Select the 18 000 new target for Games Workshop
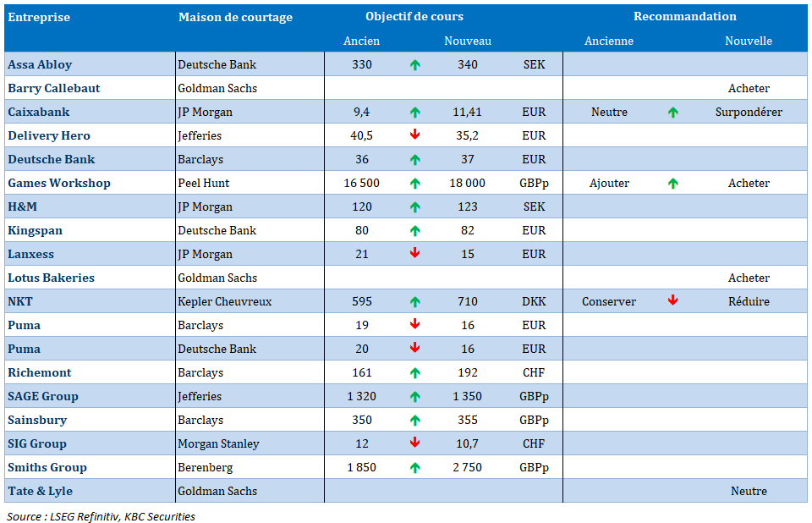 pyautogui.click(x=467, y=183)
